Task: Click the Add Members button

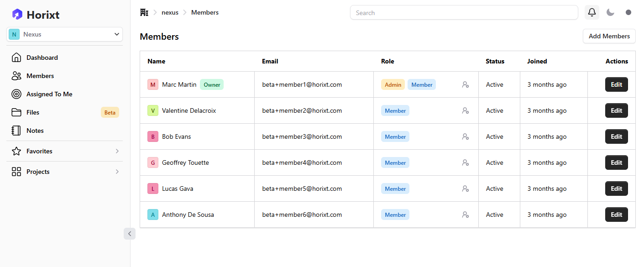Action: pyautogui.click(x=609, y=36)
